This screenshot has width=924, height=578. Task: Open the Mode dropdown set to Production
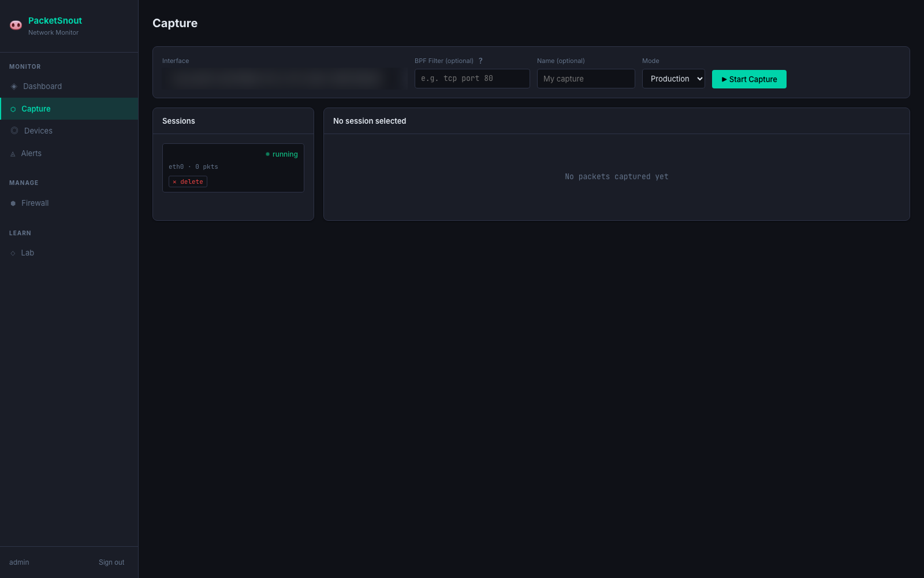673,79
